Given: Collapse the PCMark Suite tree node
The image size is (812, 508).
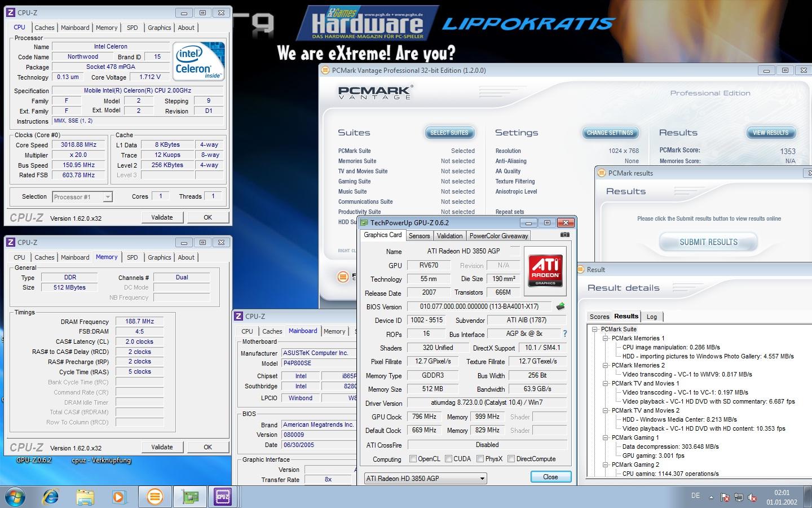Looking at the screenshot, I should pos(594,329).
